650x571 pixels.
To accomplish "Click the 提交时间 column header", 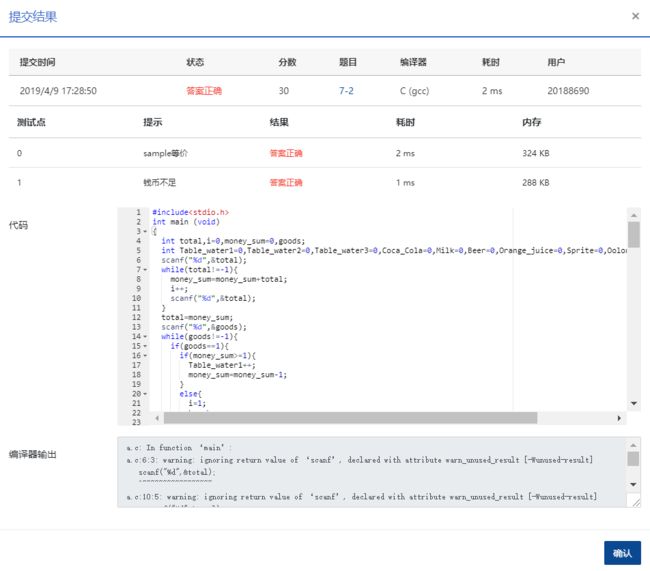I will pyautogui.click(x=37, y=62).
